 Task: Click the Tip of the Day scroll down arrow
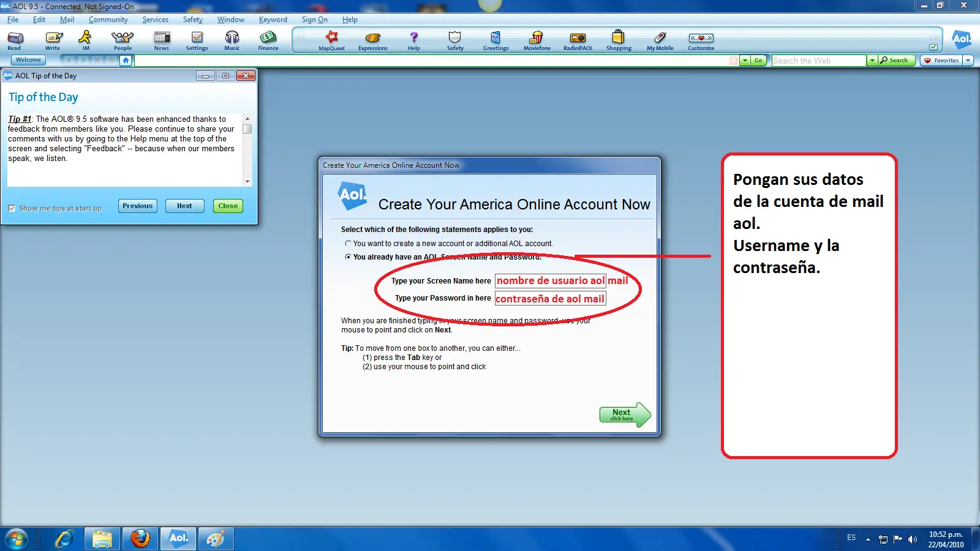[247, 181]
